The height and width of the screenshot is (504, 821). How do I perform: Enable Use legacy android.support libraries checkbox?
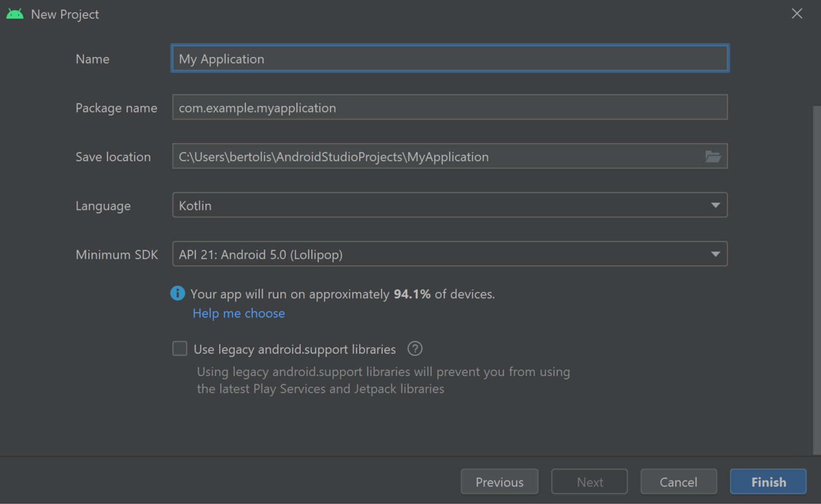click(180, 349)
